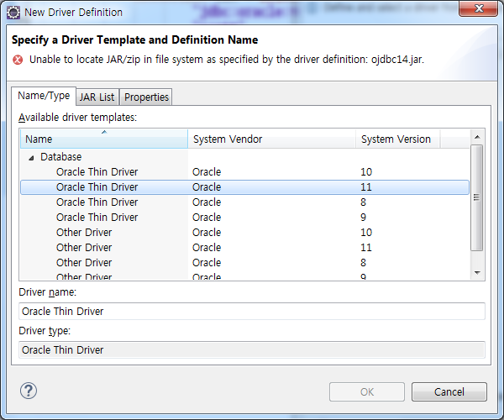Click the version 9 cell of Oracle Thin Driver
Screen dimensions: 504x420
tap(363, 218)
